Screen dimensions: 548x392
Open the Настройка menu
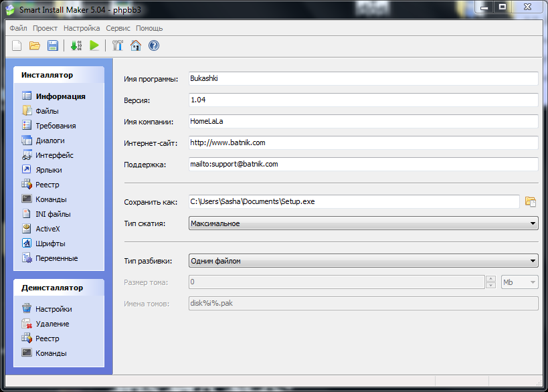coord(82,28)
